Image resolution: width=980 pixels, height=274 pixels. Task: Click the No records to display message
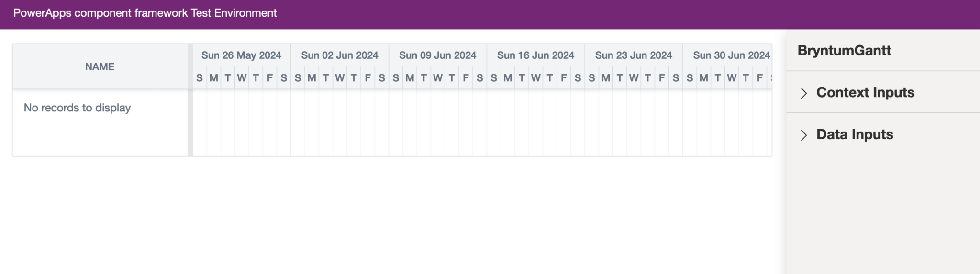[x=77, y=108]
